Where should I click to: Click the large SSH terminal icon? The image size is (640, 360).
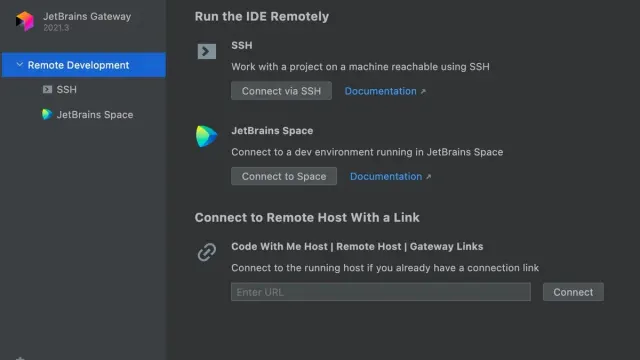click(207, 51)
